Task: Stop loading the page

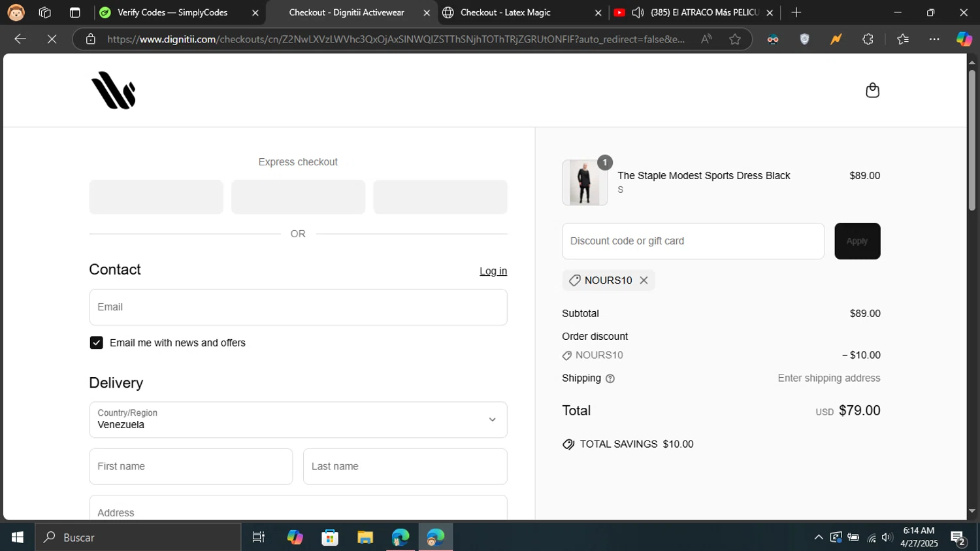Action: (52, 39)
